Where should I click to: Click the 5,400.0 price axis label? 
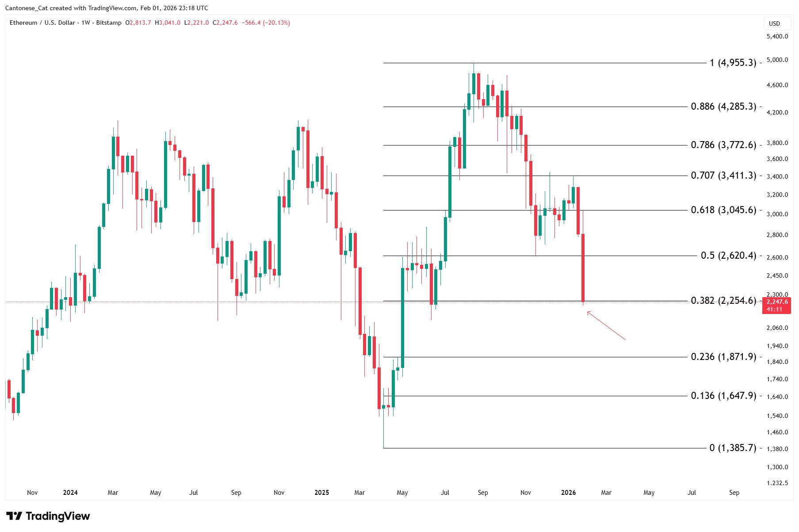click(x=777, y=37)
